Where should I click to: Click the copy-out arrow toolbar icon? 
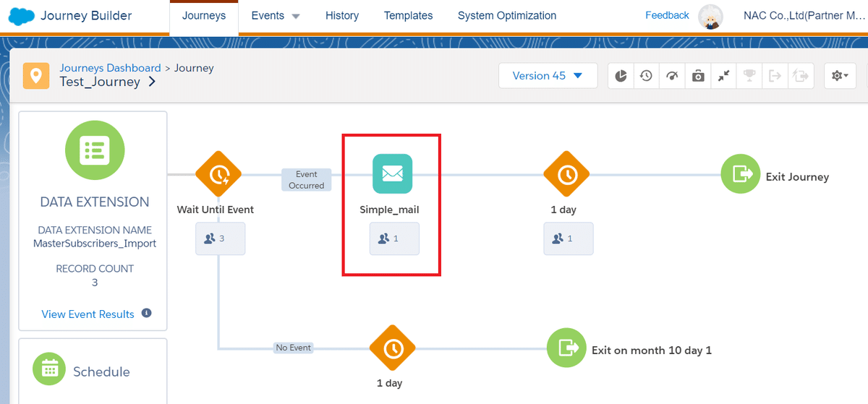(801, 75)
